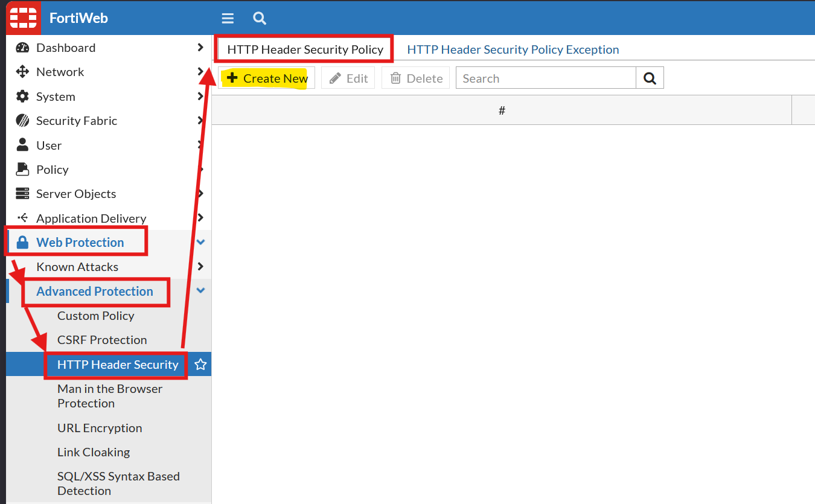Viewport: 815px width, 504px height.
Task: Expand the Security Fabric chevron
Action: point(201,121)
